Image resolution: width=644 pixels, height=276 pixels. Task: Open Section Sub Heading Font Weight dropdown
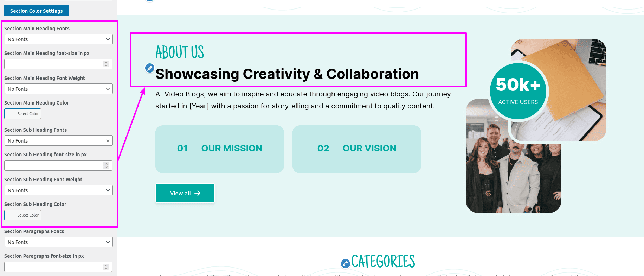click(x=58, y=190)
